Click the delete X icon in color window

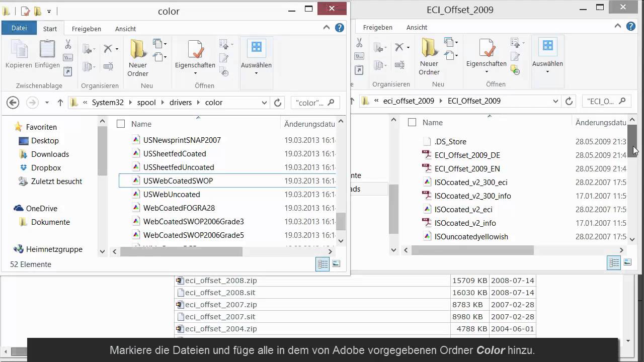pos(108,49)
